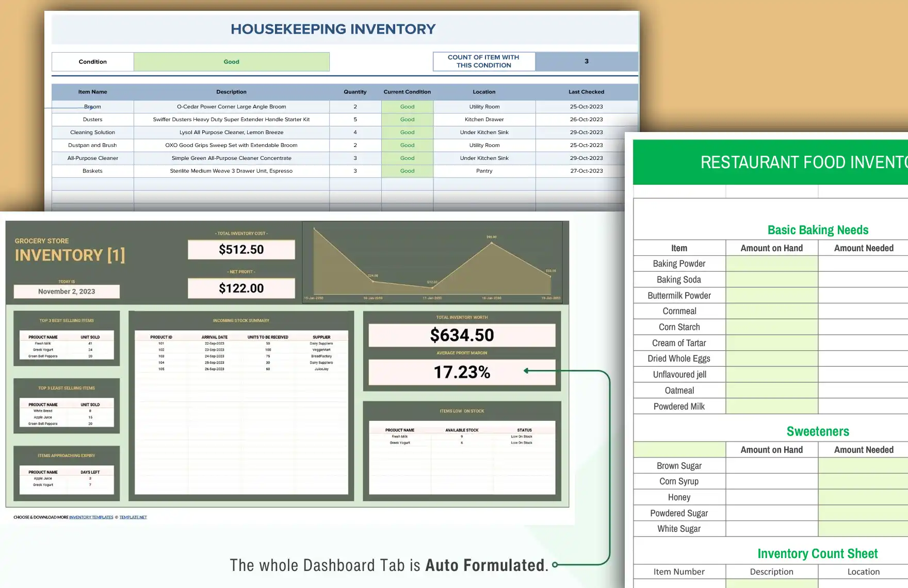The height and width of the screenshot is (588, 908).
Task: Click the Basic Baking Needs section heading
Action: 817,230
